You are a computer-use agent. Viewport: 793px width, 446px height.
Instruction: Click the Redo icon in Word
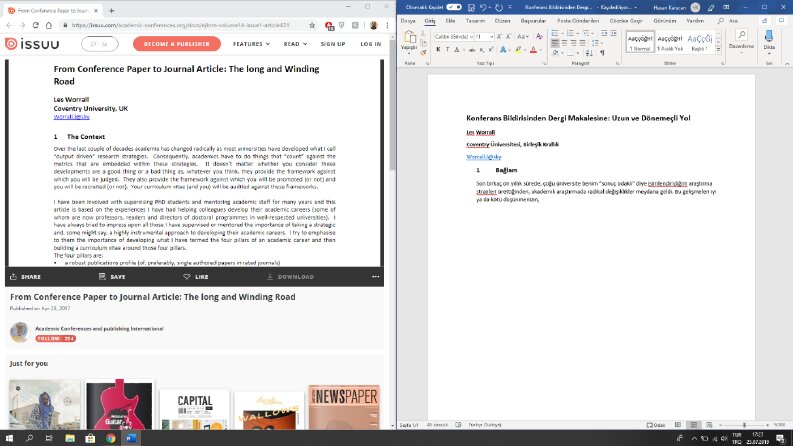pyautogui.click(x=499, y=8)
